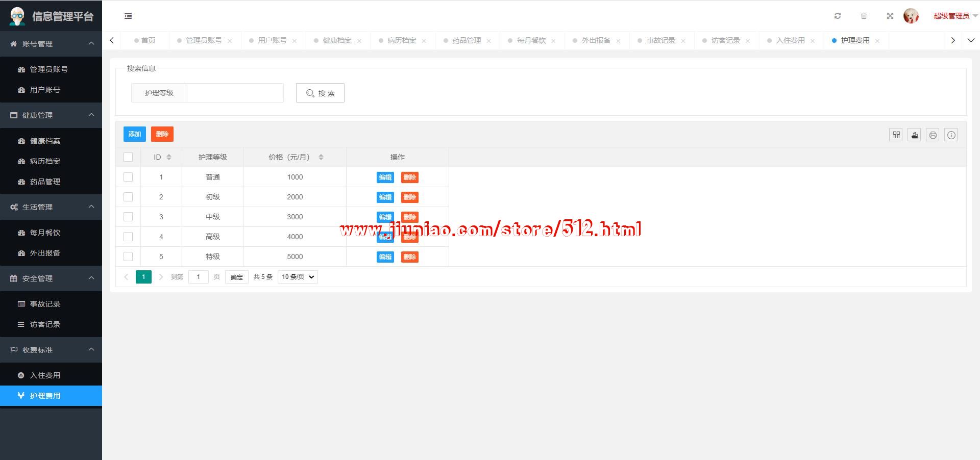
Task: Click the 护理等级 search input field
Action: click(x=235, y=93)
